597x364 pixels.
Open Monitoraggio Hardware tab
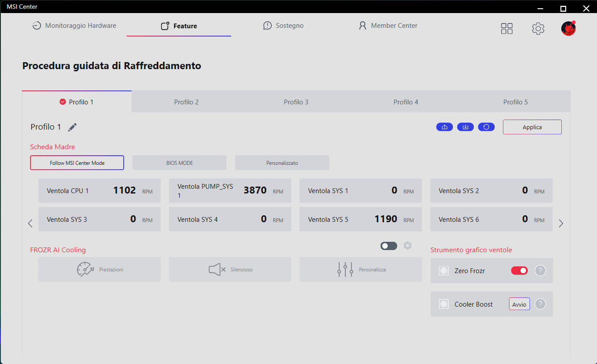[x=74, y=26]
